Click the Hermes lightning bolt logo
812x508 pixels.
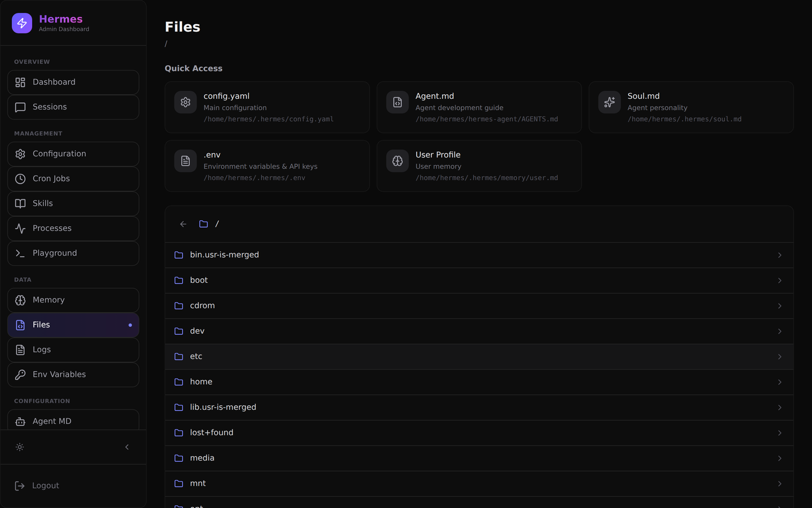click(x=22, y=23)
